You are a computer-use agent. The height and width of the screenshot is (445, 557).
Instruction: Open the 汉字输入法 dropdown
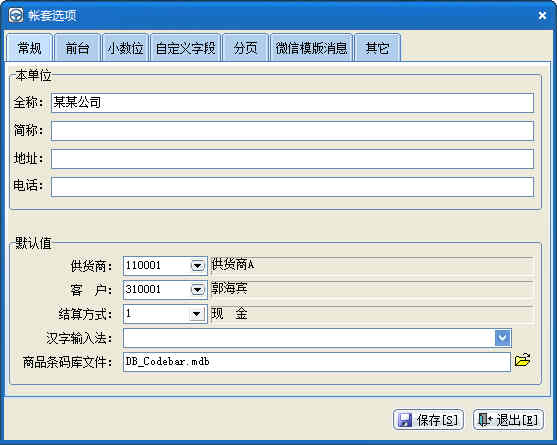[502, 338]
